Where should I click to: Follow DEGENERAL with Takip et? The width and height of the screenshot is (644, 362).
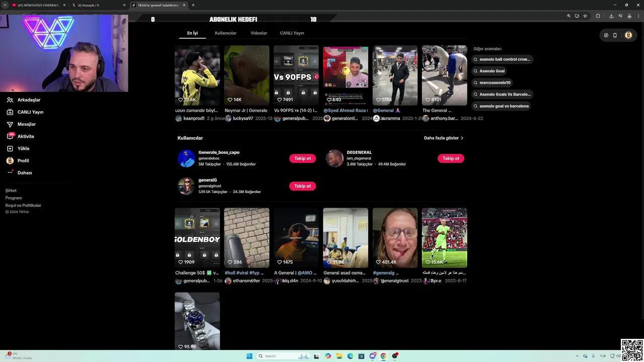tap(451, 158)
